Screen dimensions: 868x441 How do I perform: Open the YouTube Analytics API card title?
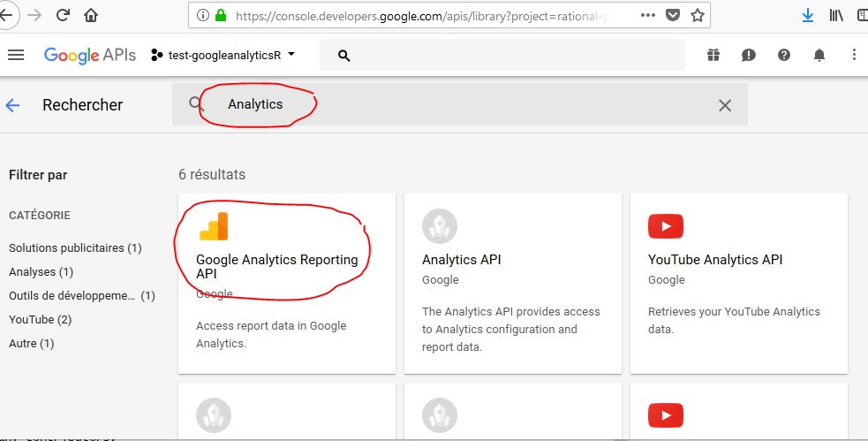715,259
